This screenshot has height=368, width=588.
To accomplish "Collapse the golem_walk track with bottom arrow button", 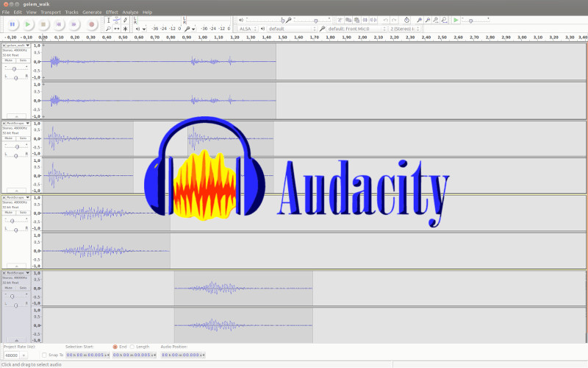I will [16, 116].
